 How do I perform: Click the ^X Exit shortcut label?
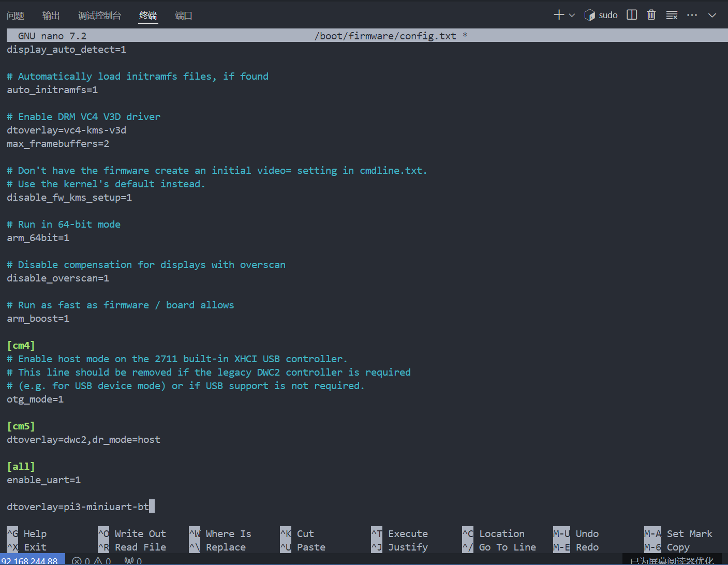[x=27, y=547]
